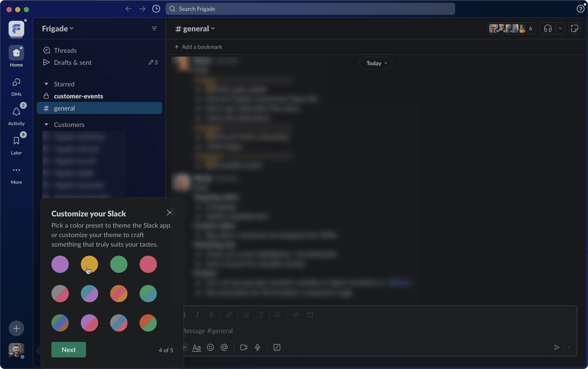Click the emoji picker icon

pyautogui.click(x=210, y=347)
